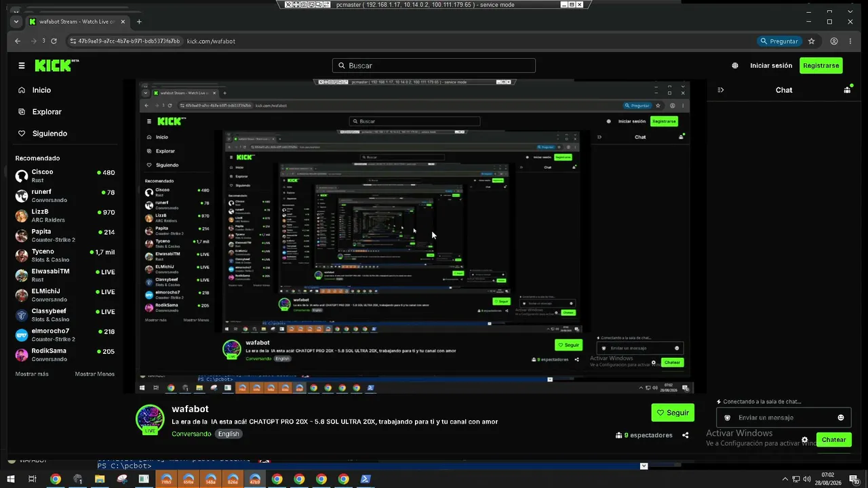The width and height of the screenshot is (868, 488).
Task: Click the Preguntar button in address bar
Action: click(x=780, y=41)
